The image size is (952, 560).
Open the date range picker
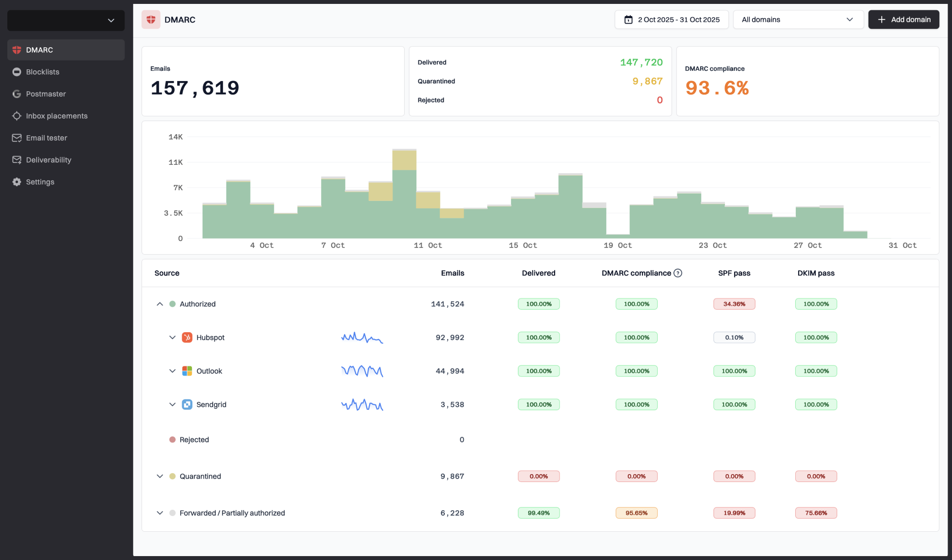671,20
